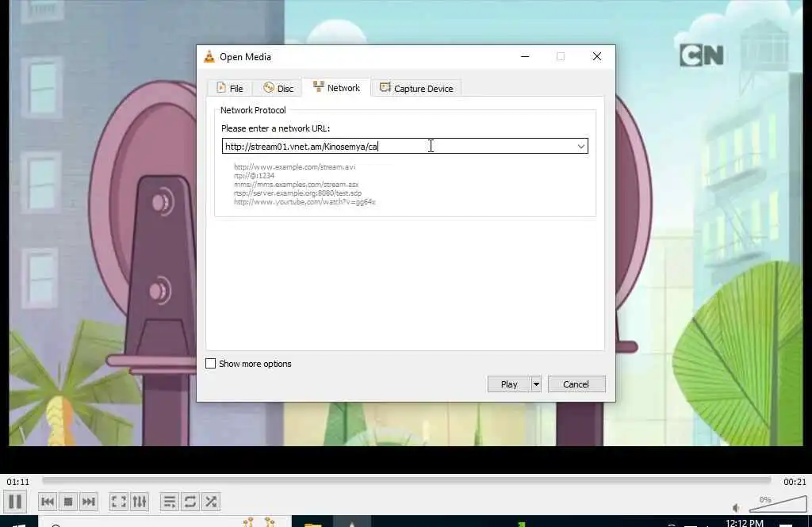Click example rtsp://server.example.org:8080/test.sdp text

298,193
